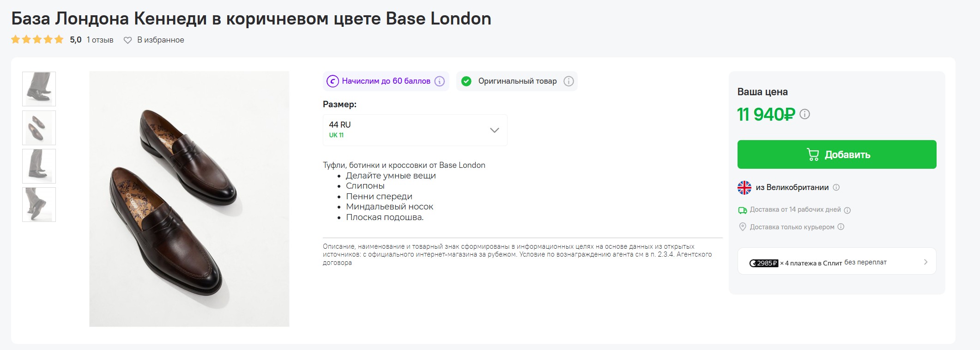Click the UK flag icon
Image resolution: width=980 pixels, height=350 pixels.
tap(744, 188)
